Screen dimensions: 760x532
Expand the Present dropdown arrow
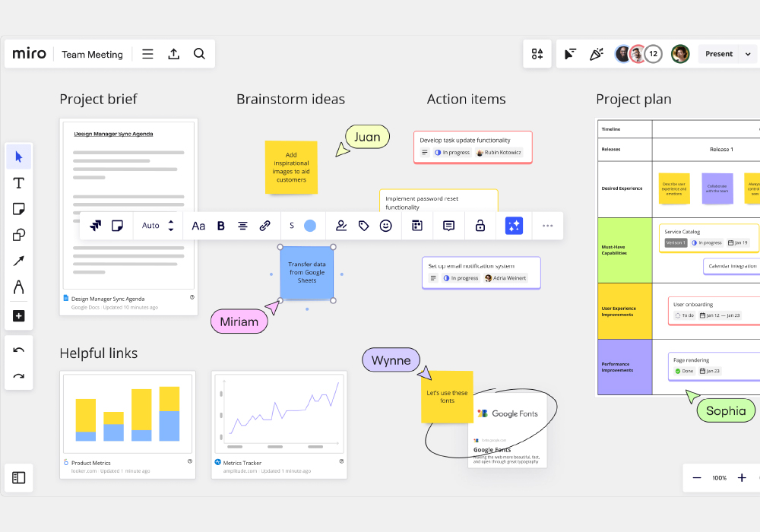coord(748,54)
